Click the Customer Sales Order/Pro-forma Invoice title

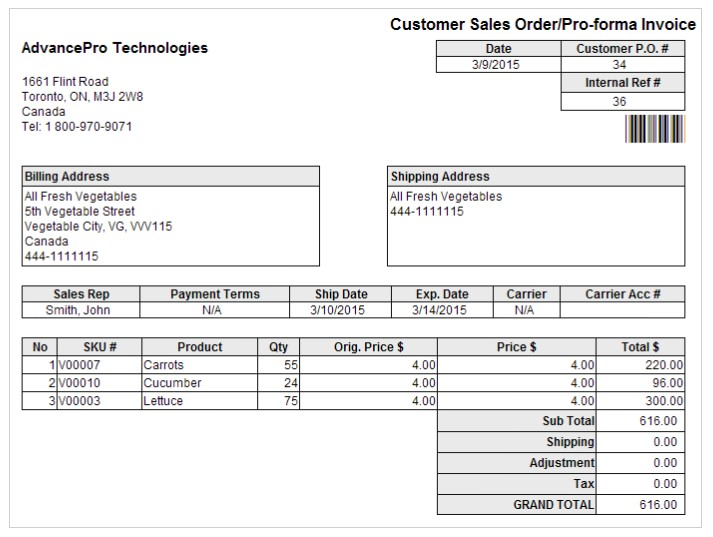click(x=543, y=24)
